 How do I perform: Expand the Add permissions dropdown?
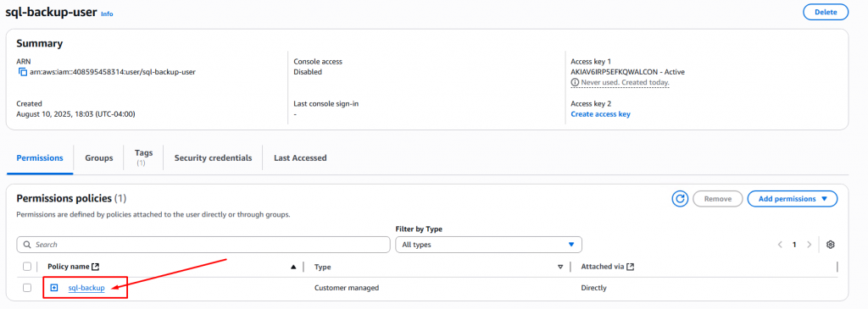coord(793,198)
